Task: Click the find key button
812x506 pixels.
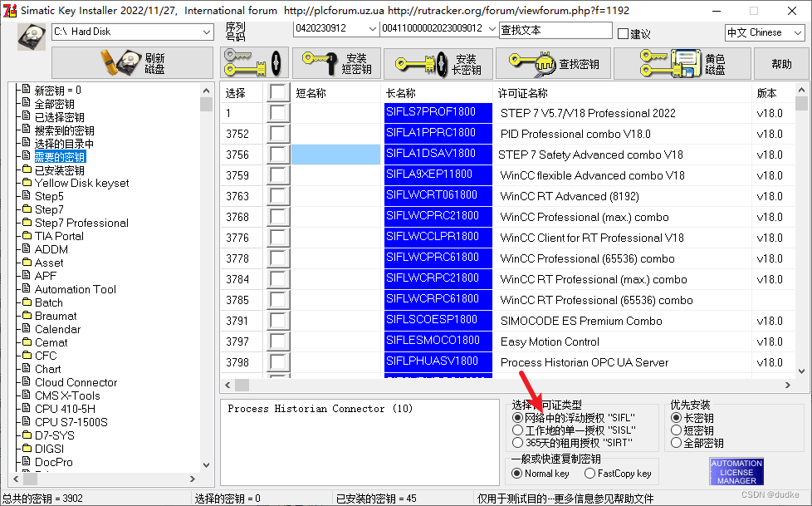Action: pos(553,63)
